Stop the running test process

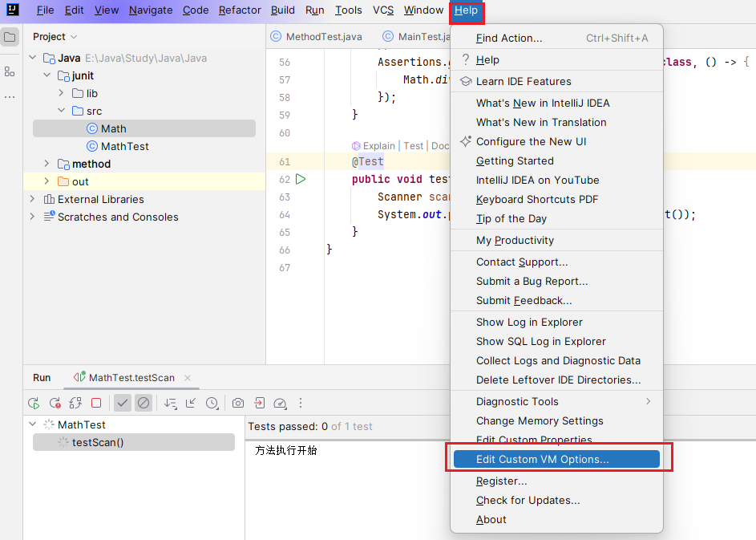pyautogui.click(x=98, y=403)
